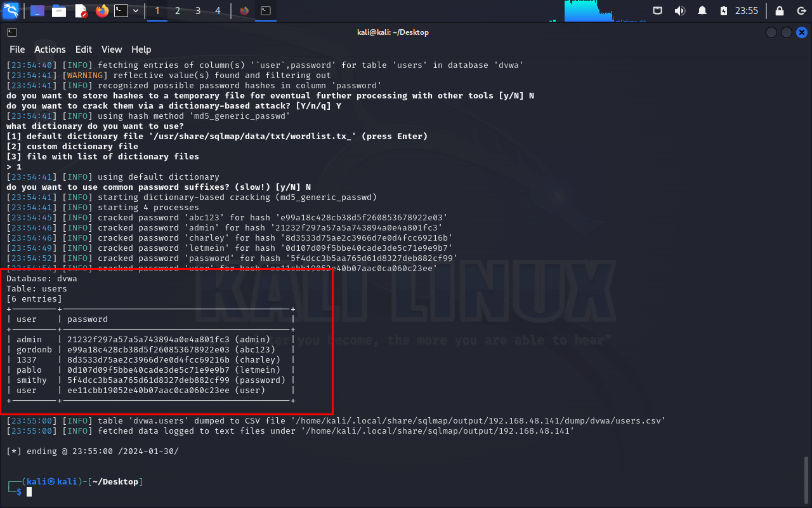Click 'Database: dvwa' text line
The height and width of the screenshot is (508, 812).
42,279
